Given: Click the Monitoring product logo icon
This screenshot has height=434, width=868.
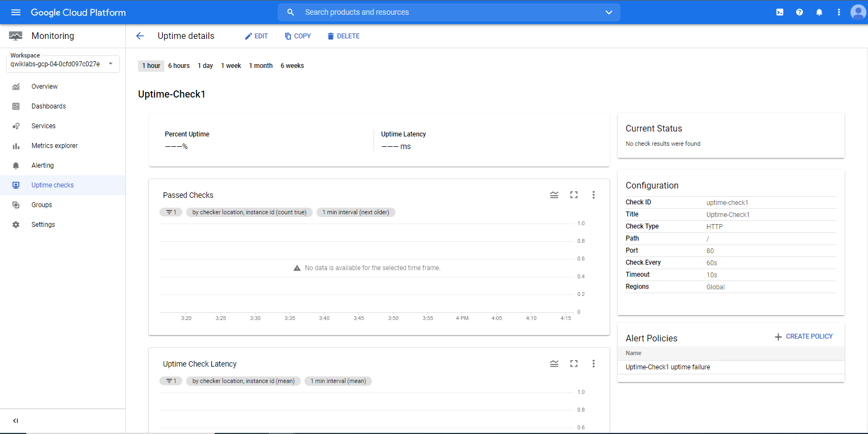Looking at the screenshot, I should tap(16, 36).
